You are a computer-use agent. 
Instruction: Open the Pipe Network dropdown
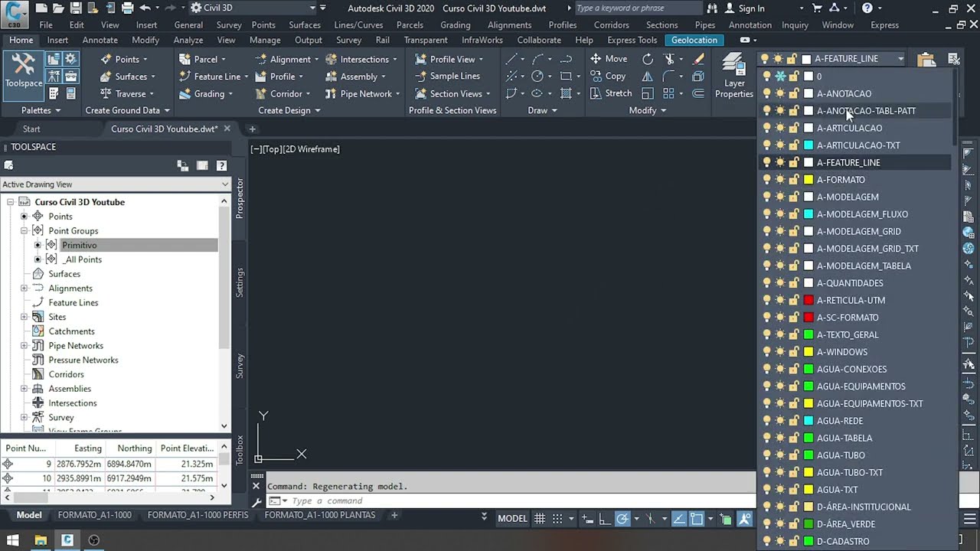(363, 93)
